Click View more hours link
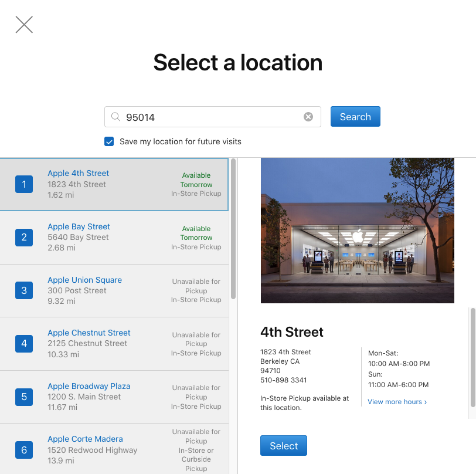This screenshot has height=474, width=476. 397,402
